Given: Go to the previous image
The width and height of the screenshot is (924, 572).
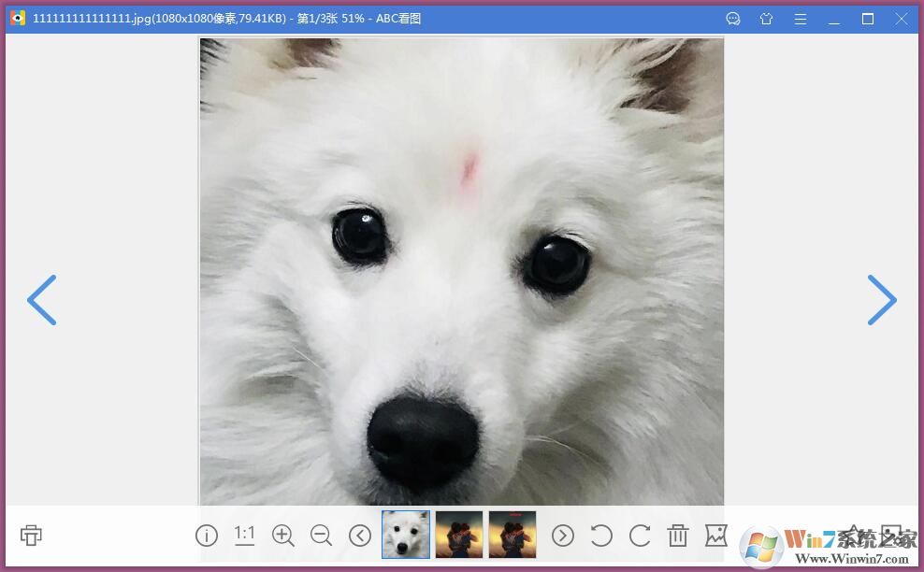Looking at the screenshot, I should coord(41,300).
